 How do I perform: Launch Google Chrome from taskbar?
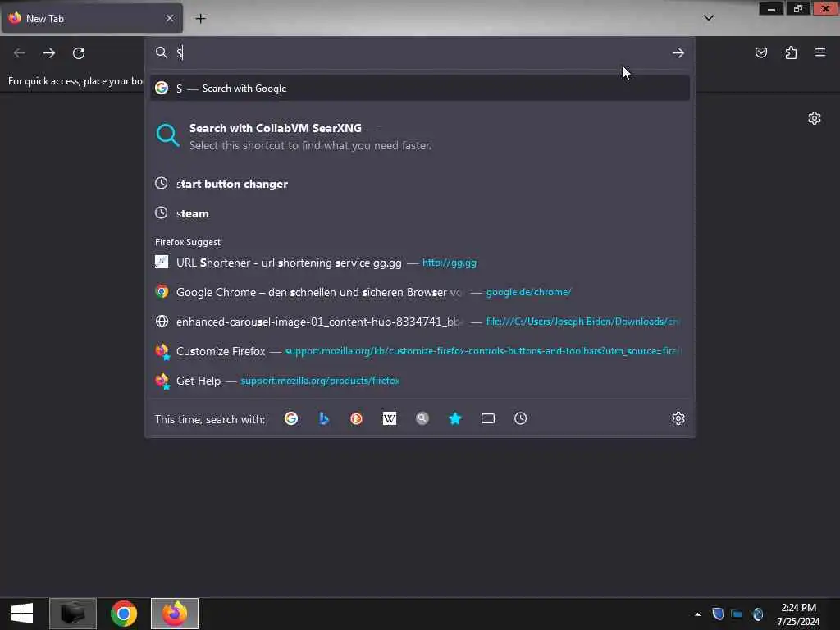pos(124,614)
